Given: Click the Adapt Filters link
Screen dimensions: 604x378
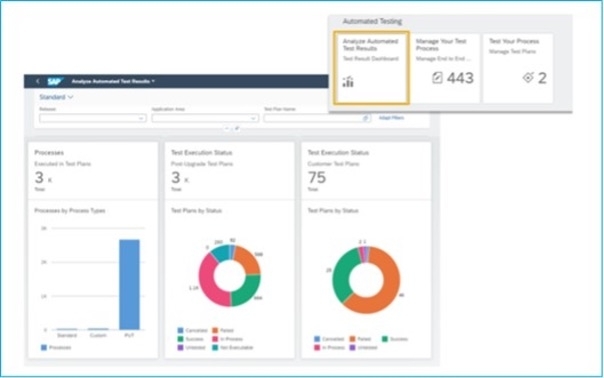Looking at the screenshot, I should tap(391, 118).
